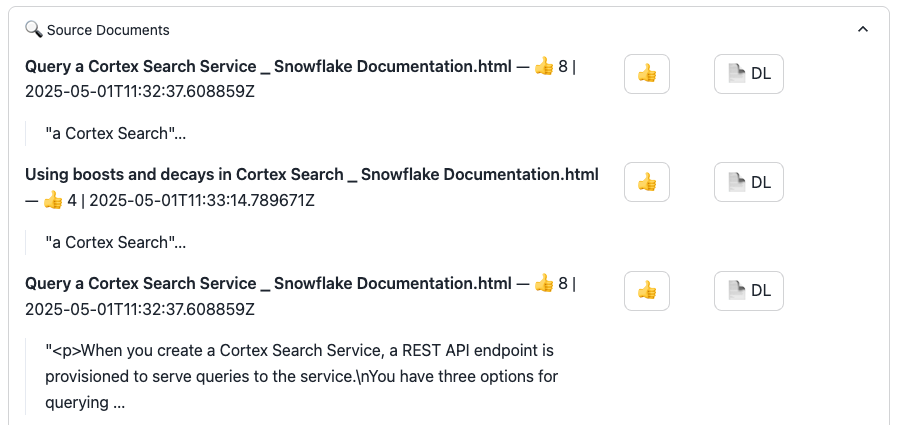Select the 2025-05-01T11:32:37.608859Z timestamp above the REST API excerpt
Viewport: 902px width, 425px height.
tap(140, 309)
